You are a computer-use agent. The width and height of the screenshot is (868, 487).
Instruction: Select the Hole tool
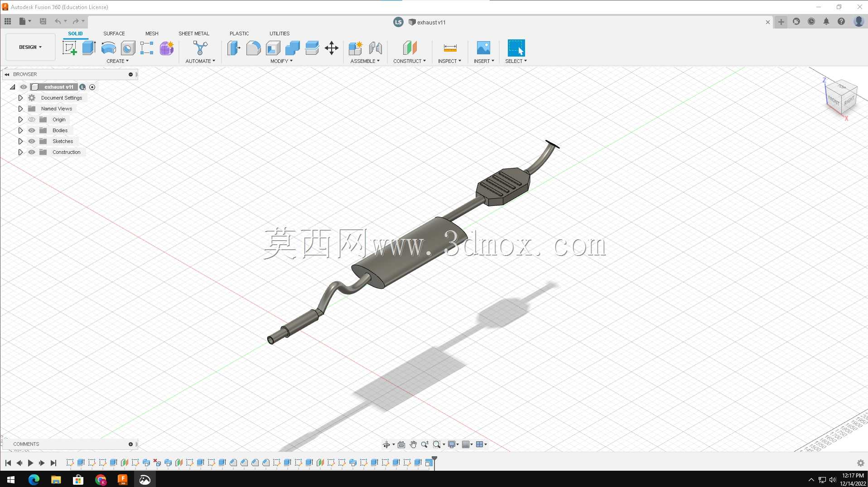[x=128, y=48]
